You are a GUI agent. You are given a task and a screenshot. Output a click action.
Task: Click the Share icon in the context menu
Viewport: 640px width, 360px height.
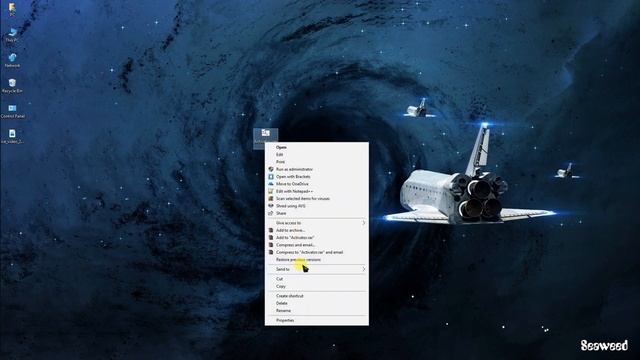[271, 213]
